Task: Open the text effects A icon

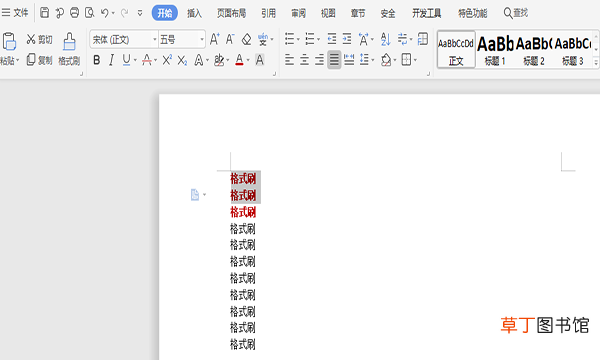Action: click(199, 60)
